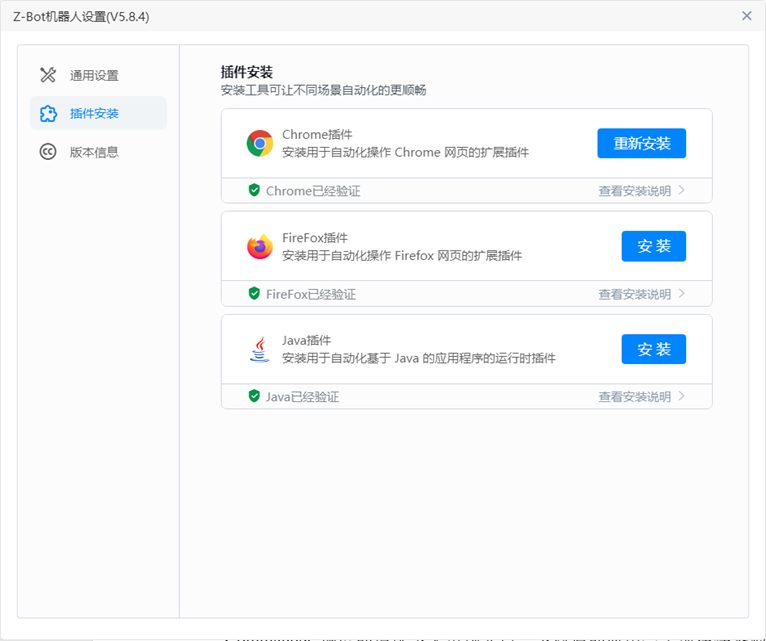The height and width of the screenshot is (641, 766).
Task: Open the 通用设置 settings tab
Action: coord(94,76)
